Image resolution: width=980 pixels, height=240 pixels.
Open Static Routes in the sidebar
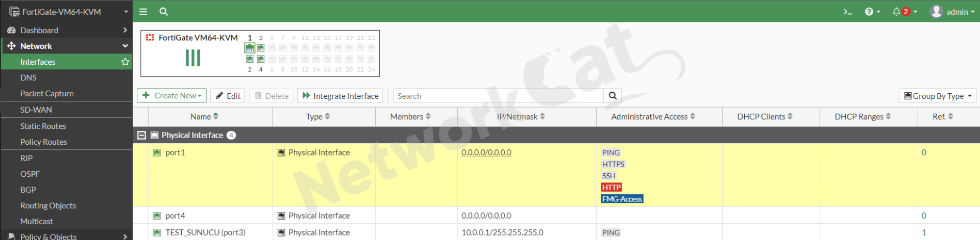point(43,126)
